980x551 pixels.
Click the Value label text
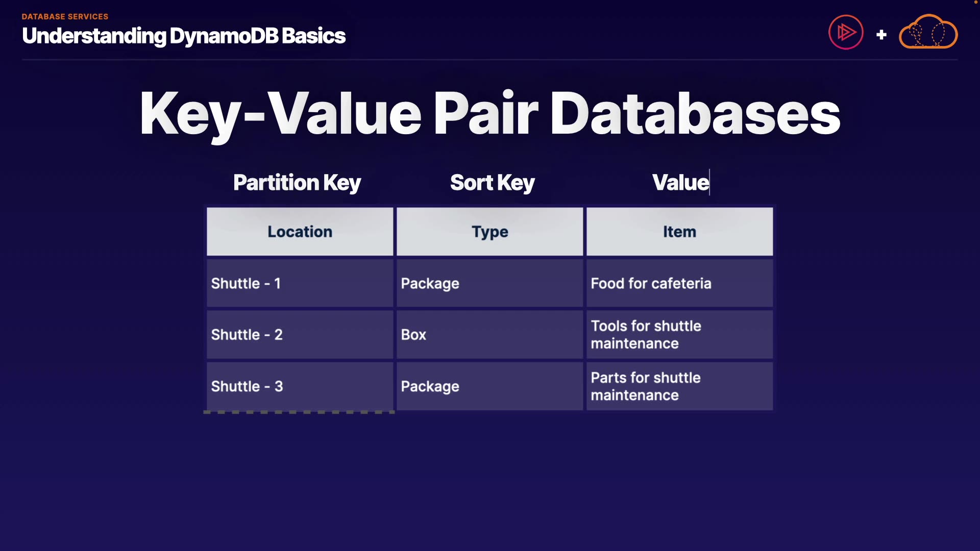click(x=680, y=183)
